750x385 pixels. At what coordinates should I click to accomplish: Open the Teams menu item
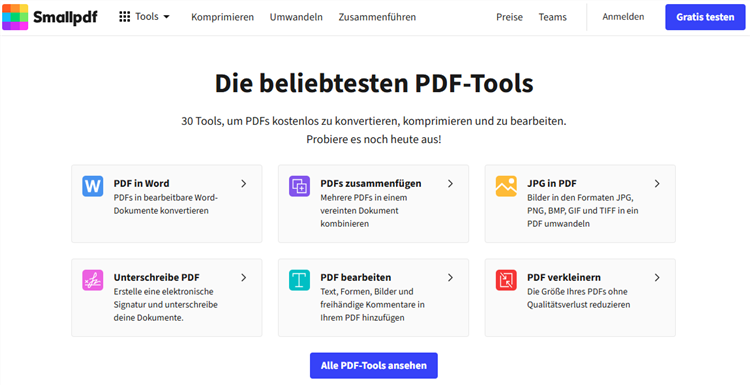[552, 17]
